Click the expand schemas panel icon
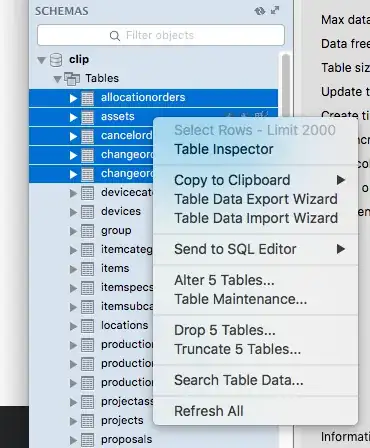 pyautogui.click(x=275, y=10)
